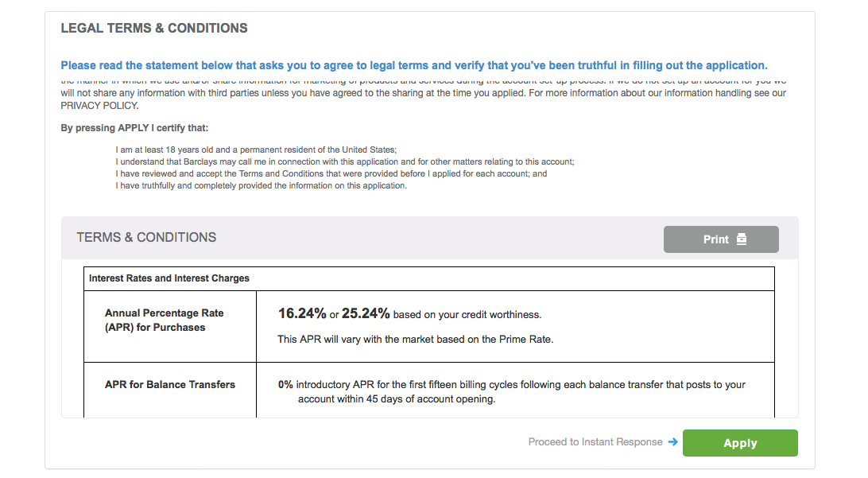Viewport: 868px width, 478px height.
Task: Click the Proceed to Instant Response text
Action: [595, 442]
